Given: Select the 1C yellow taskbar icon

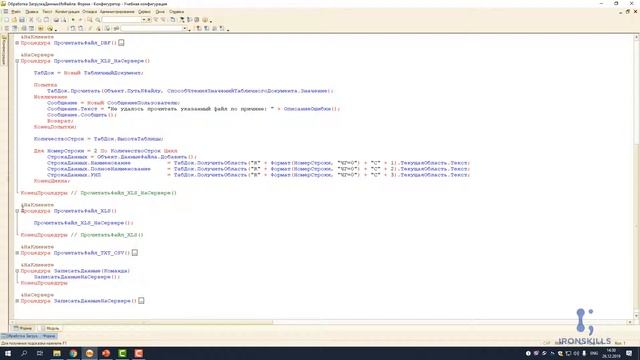Looking at the screenshot, I should [89, 353].
